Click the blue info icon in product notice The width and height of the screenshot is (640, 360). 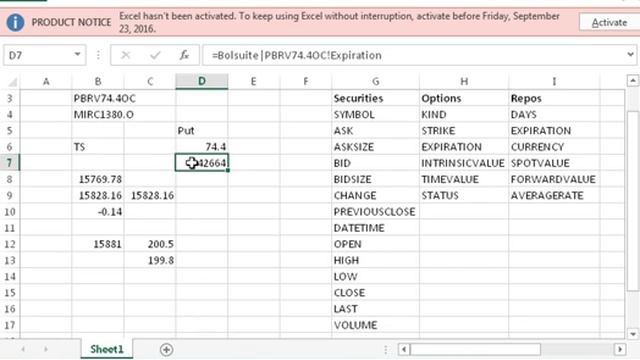[15, 22]
